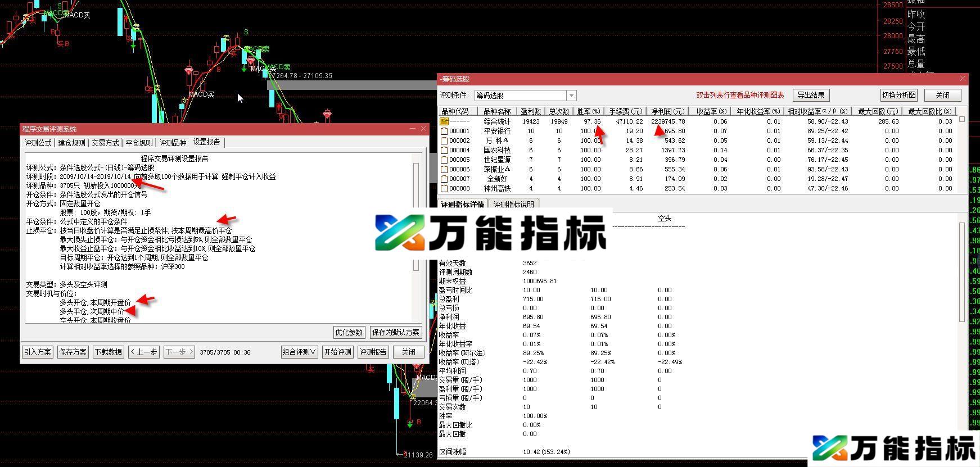Select the 深振业A row name
Screen dimensions: 980x467
click(x=497, y=169)
